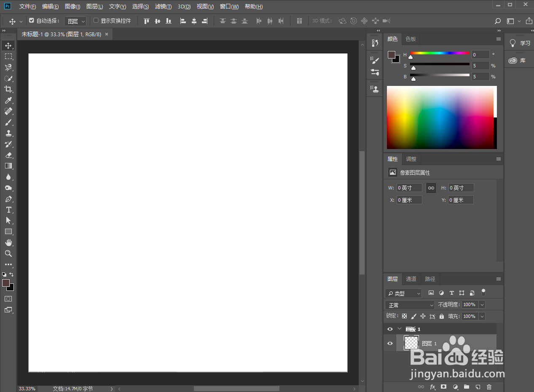Select the Sponge/Dodge tool
Screen dimensions: 534x392
(x=8, y=188)
